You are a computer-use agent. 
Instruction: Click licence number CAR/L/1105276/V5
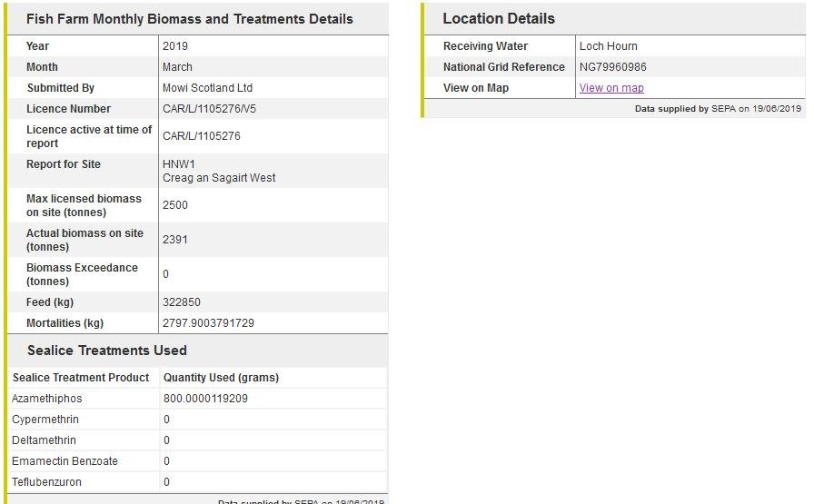click(x=209, y=109)
